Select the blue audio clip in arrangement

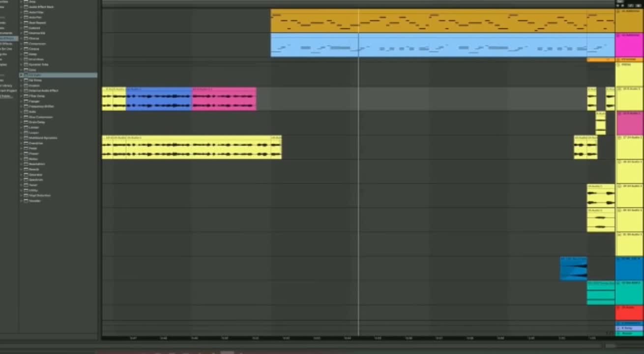(159, 99)
